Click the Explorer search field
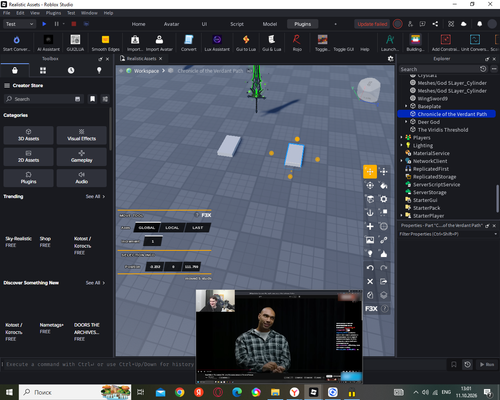500x400 pixels. 439,69
